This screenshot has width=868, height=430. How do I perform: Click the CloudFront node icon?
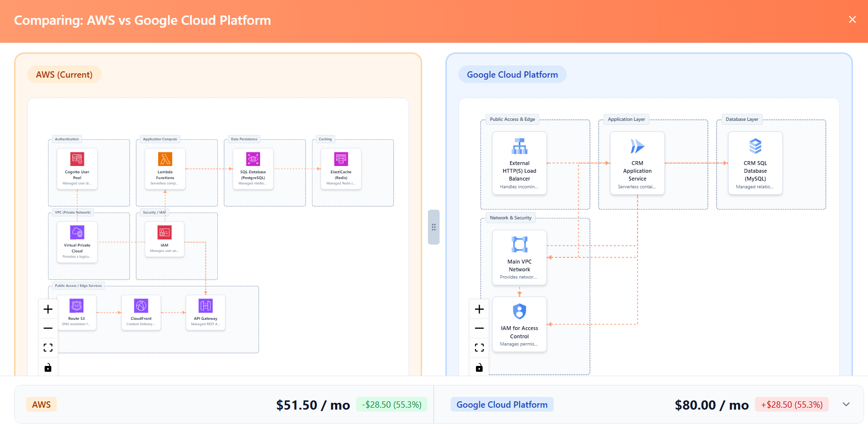pyautogui.click(x=141, y=306)
